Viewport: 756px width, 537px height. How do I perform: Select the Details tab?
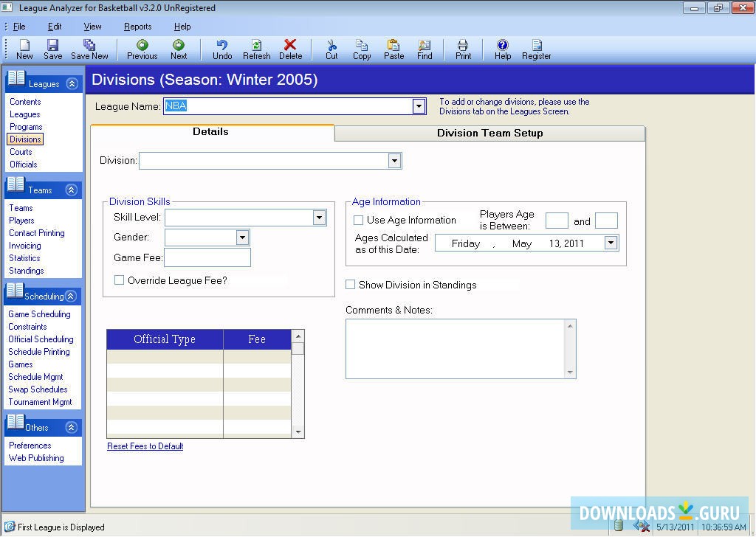[x=210, y=132]
